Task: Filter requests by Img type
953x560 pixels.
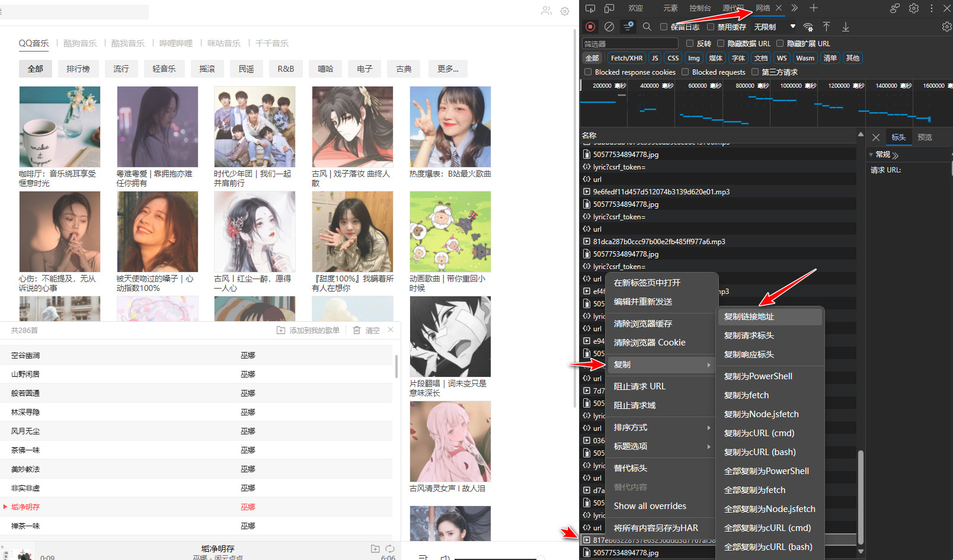Action: 693,58
